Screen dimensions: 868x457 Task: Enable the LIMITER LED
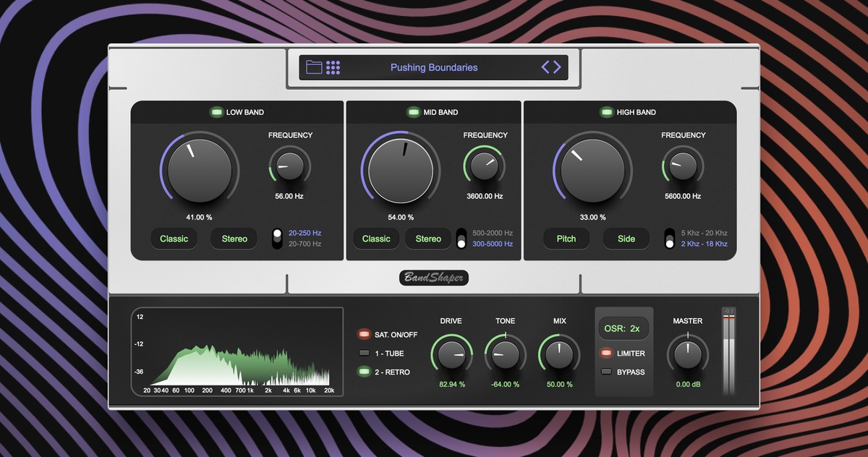606,354
